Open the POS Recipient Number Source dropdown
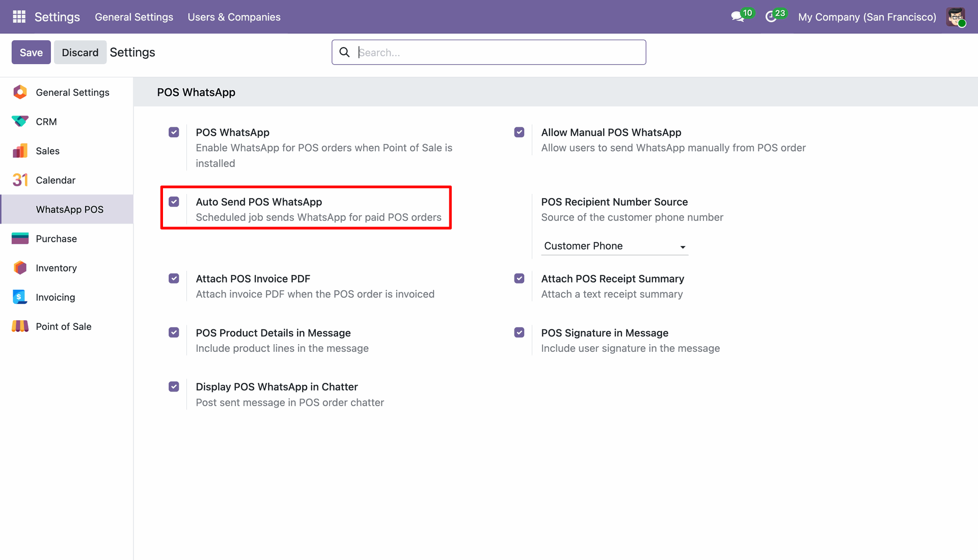 click(x=614, y=246)
